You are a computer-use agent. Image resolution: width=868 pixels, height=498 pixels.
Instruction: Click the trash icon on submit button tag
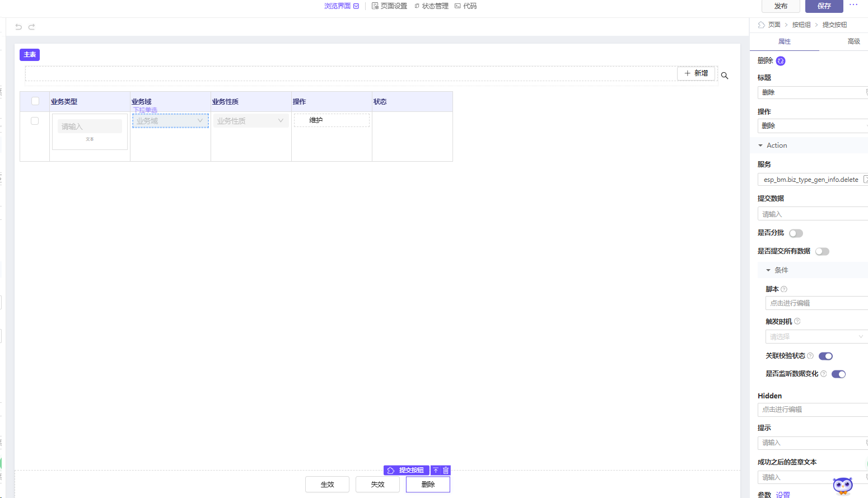pyautogui.click(x=446, y=471)
